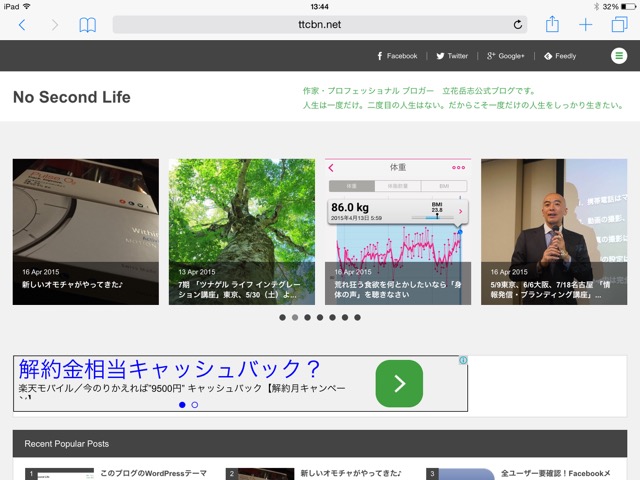Screen dimensions: 640x480
Task: Select the second ad slide indicator dot
Action: tap(194, 405)
